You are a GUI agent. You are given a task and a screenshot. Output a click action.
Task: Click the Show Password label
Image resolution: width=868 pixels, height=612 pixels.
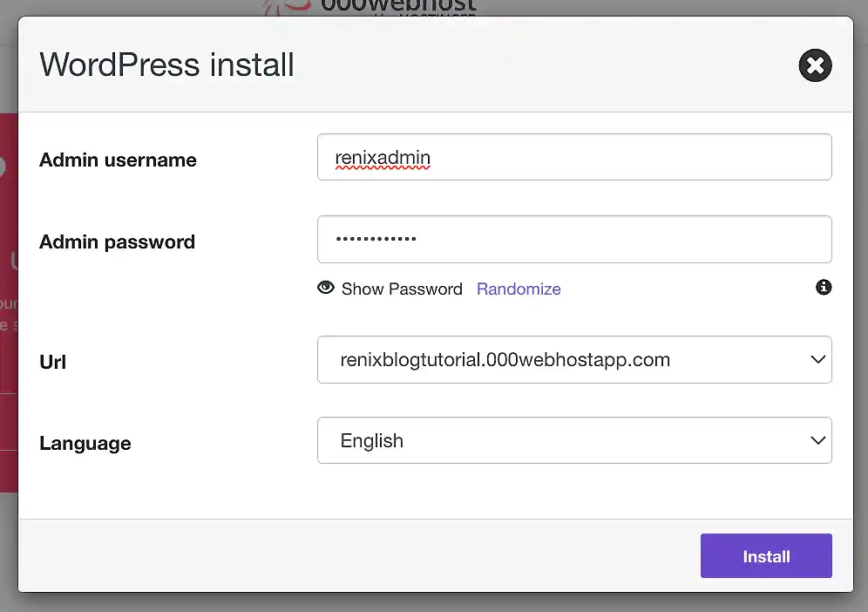pyautogui.click(x=402, y=289)
